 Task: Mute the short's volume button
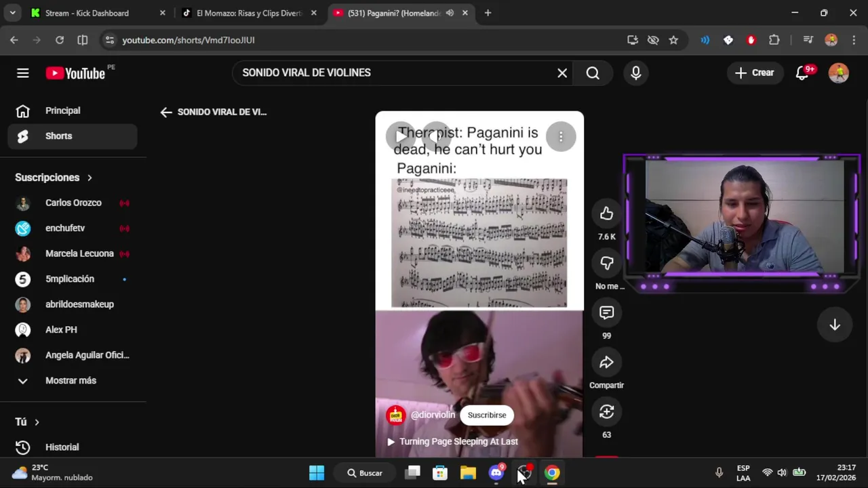(435, 137)
